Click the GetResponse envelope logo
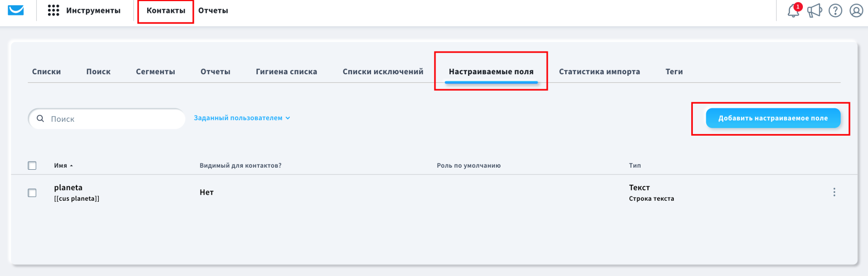 pyautogui.click(x=16, y=10)
